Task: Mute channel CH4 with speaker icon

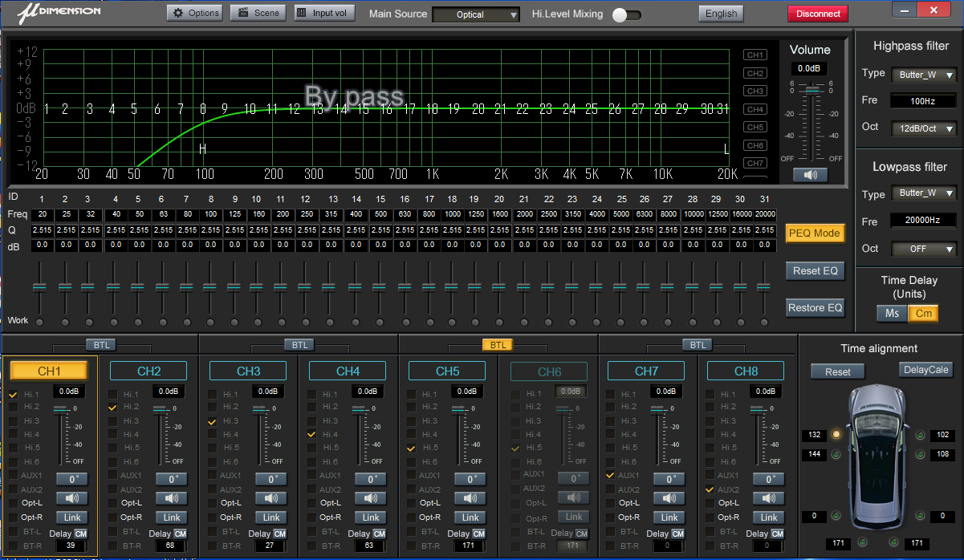Action: [x=371, y=498]
